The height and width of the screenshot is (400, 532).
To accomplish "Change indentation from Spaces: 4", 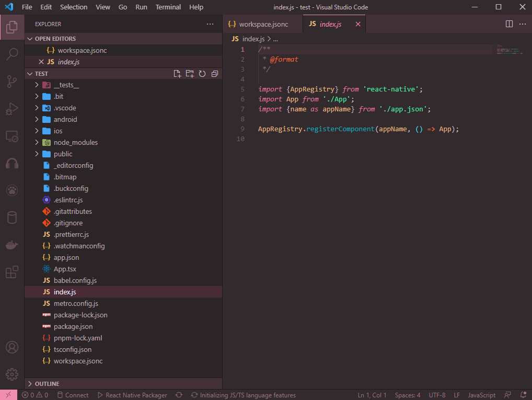I will coord(407,395).
